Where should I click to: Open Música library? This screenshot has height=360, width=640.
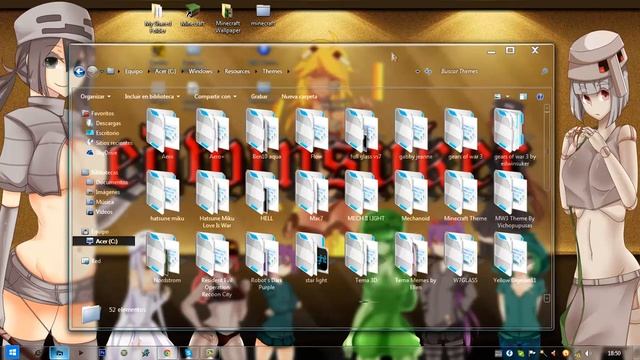(x=100, y=202)
